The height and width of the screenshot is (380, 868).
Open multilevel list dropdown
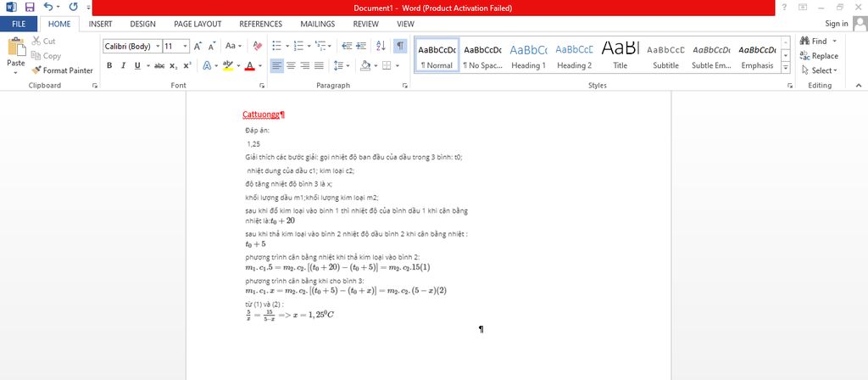pos(330,46)
